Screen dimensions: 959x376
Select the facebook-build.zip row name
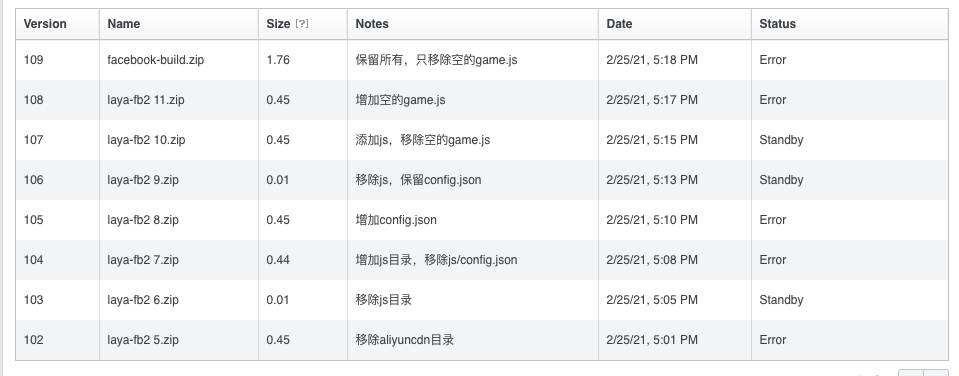(156, 60)
